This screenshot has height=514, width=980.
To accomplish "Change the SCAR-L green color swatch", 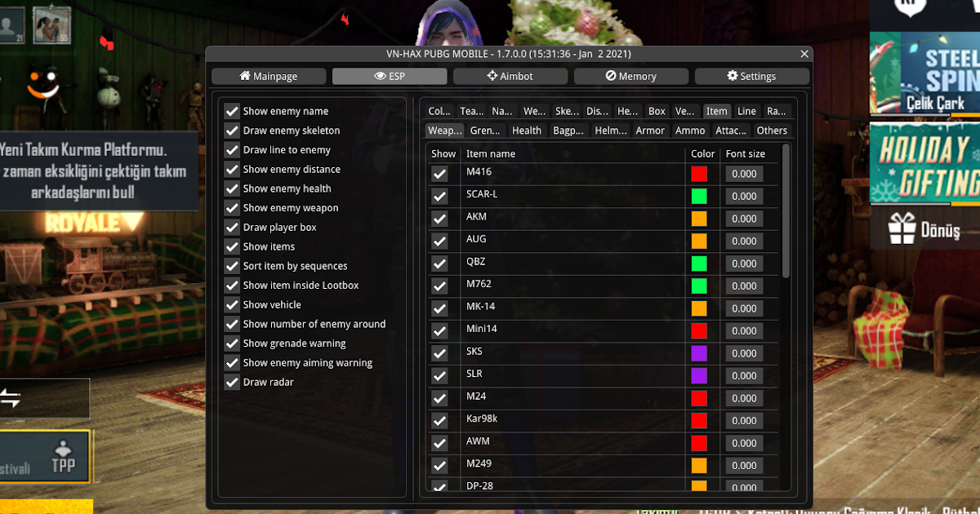I will point(699,197).
